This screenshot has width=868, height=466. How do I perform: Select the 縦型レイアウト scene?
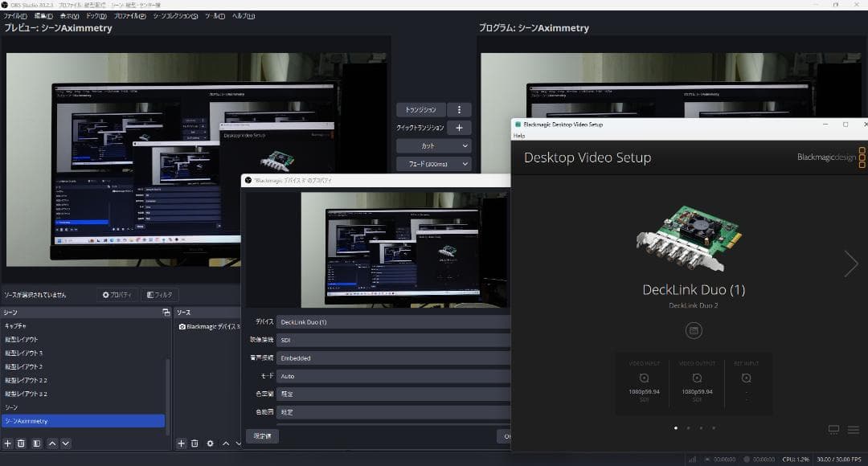83,339
